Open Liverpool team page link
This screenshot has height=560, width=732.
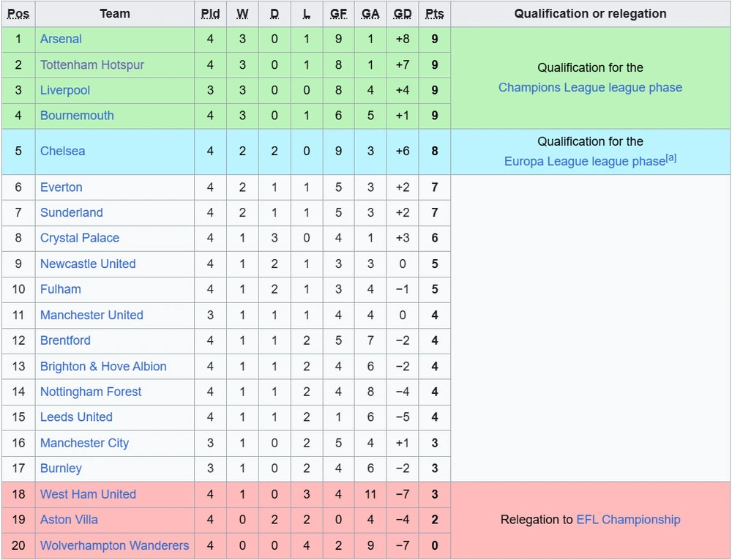coord(65,90)
